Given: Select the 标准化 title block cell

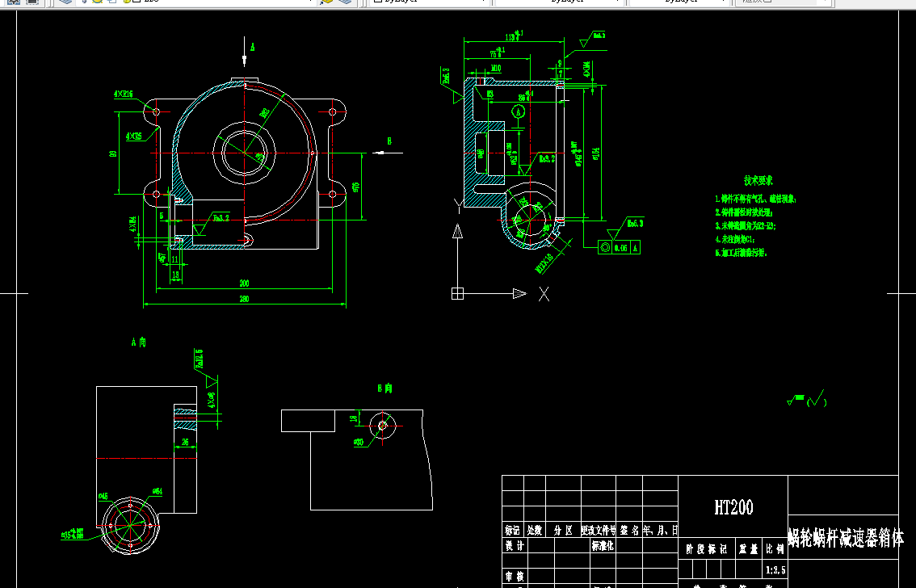Looking at the screenshot, I should pyautogui.click(x=603, y=546).
